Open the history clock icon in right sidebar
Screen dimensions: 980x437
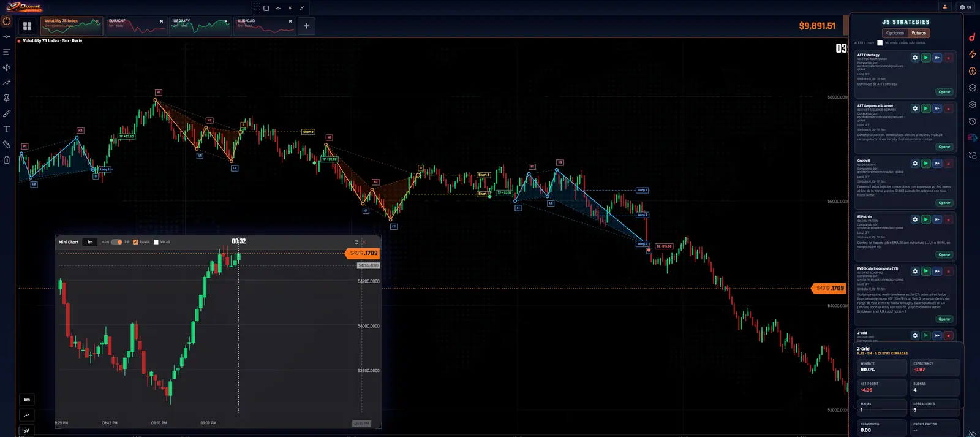coord(972,121)
